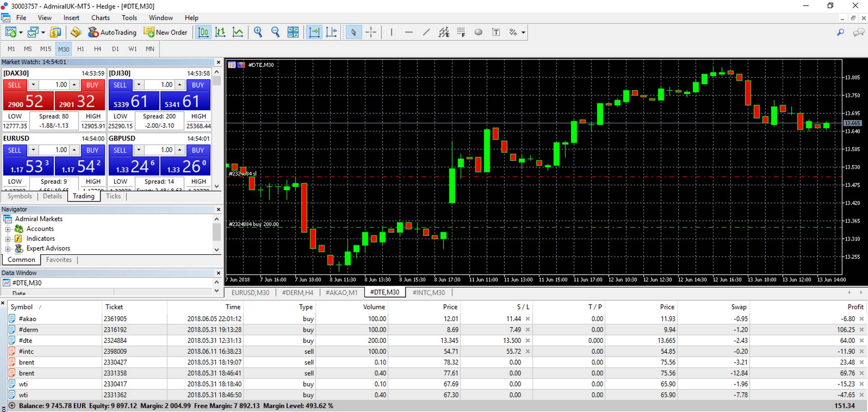Select the Crosshair tool
This screenshot has width=868, height=412.
pos(371,32)
